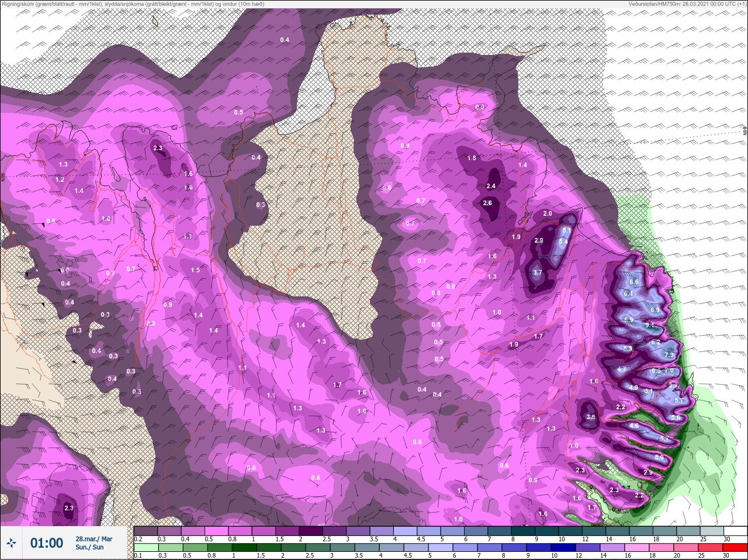Click the Veðurstofan/HM750m model run label
This screenshot has height=560, width=748.
pyautogui.click(x=688, y=4)
